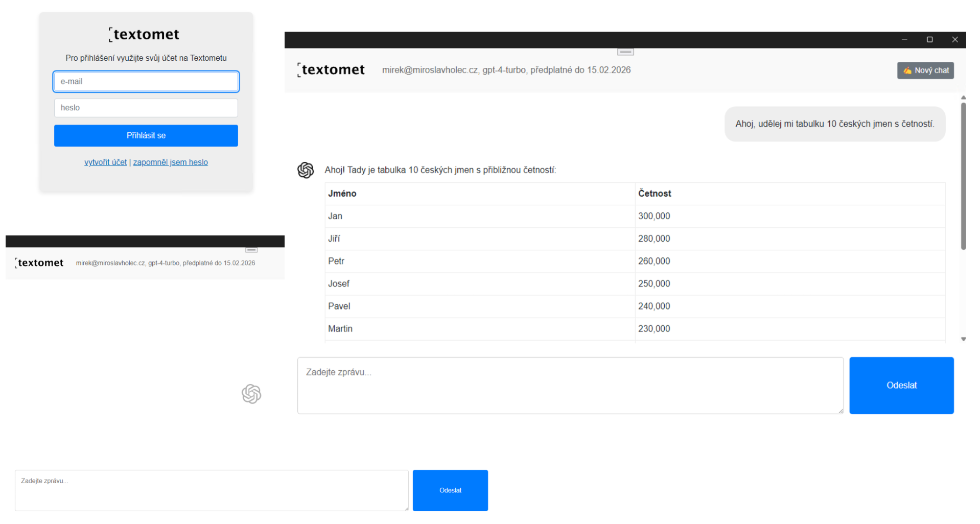The image size is (980, 524).
Task: Minimize the main chat window
Action: coord(904,39)
